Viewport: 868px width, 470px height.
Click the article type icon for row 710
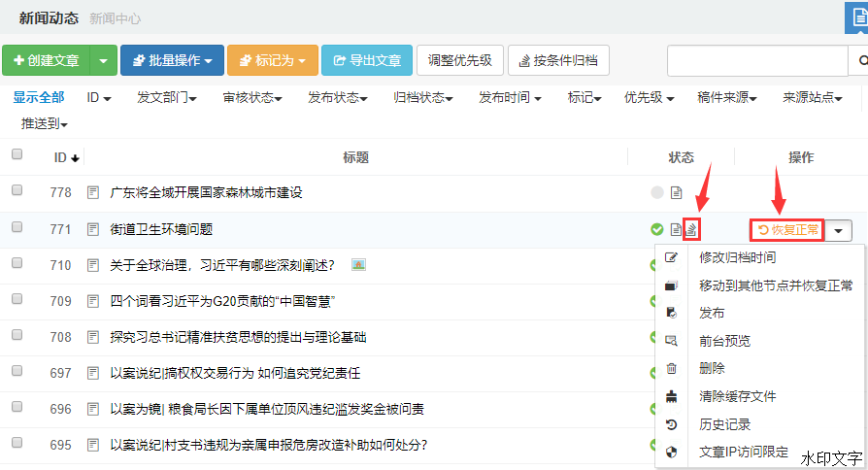click(93, 265)
